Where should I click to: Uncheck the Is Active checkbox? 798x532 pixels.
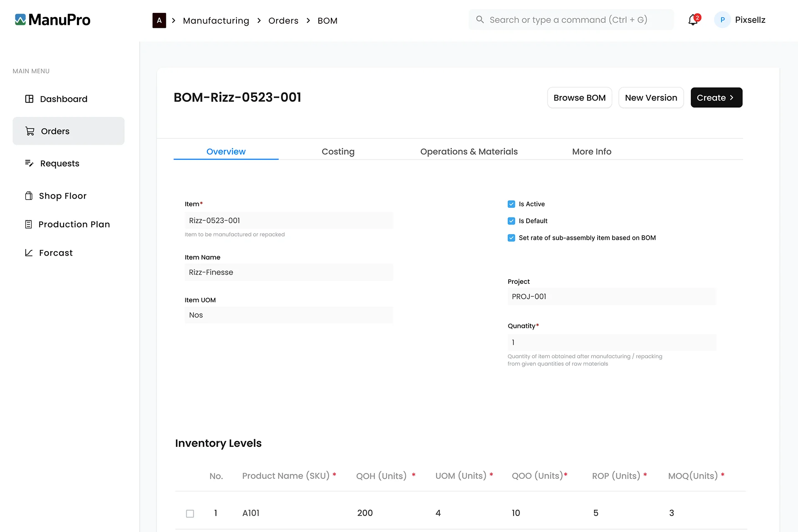point(511,204)
